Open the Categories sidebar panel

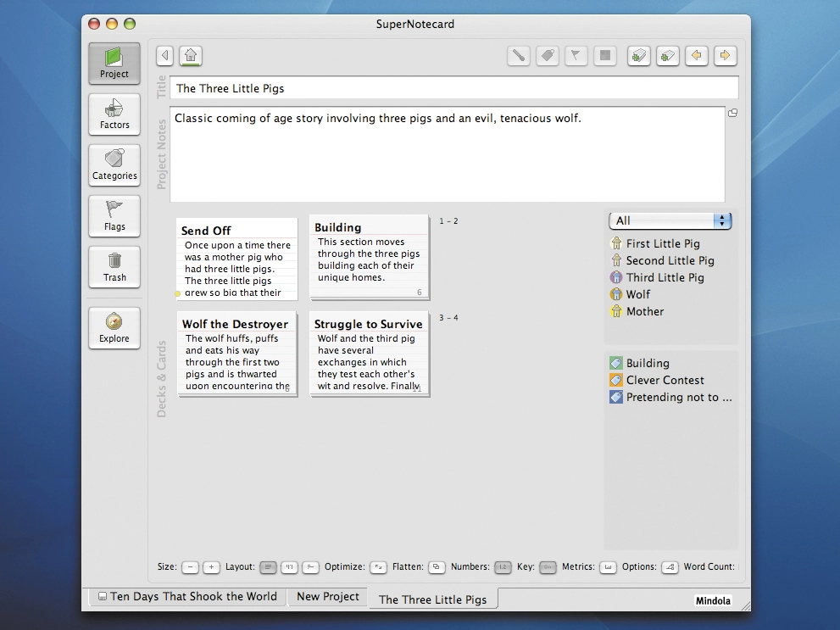(114, 165)
